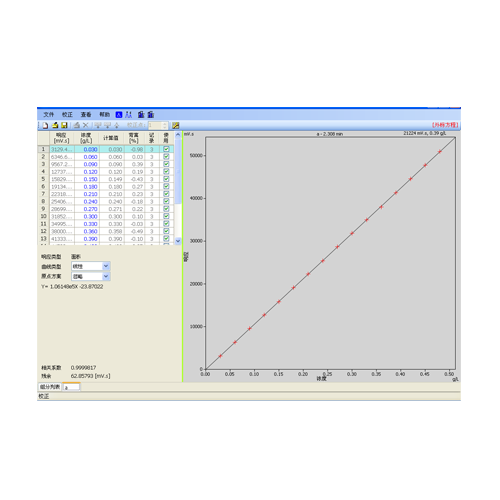Click the first balance icon in menu bar
The image size is (500, 500).
click(x=141, y=115)
